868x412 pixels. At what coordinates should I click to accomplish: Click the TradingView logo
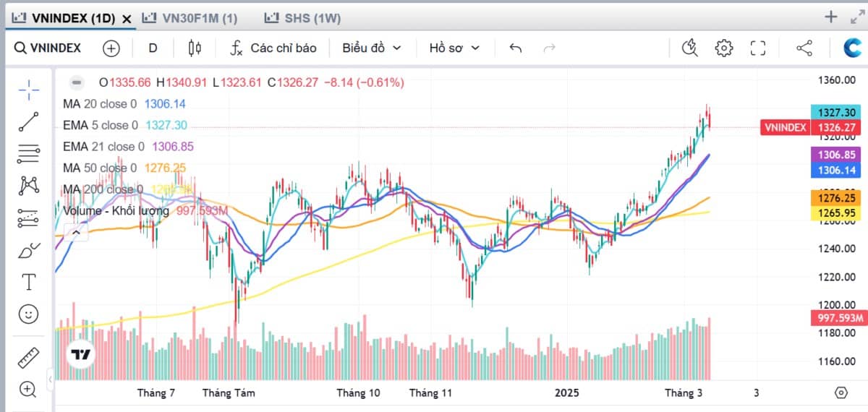click(x=80, y=355)
